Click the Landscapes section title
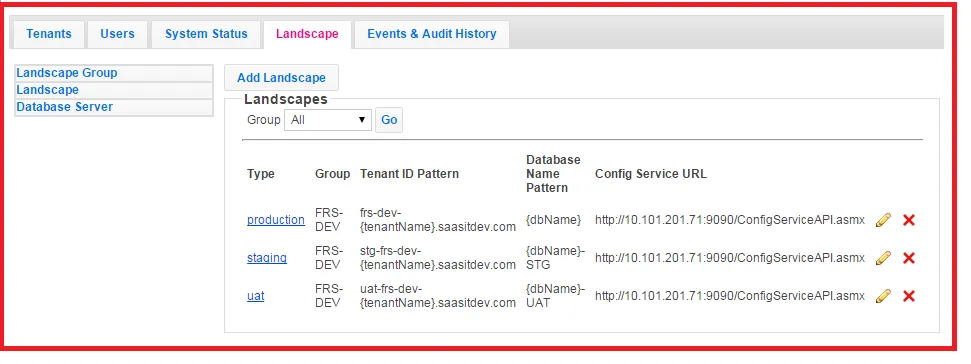The width and height of the screenshot is (971, 364). [x=285, y=99]
